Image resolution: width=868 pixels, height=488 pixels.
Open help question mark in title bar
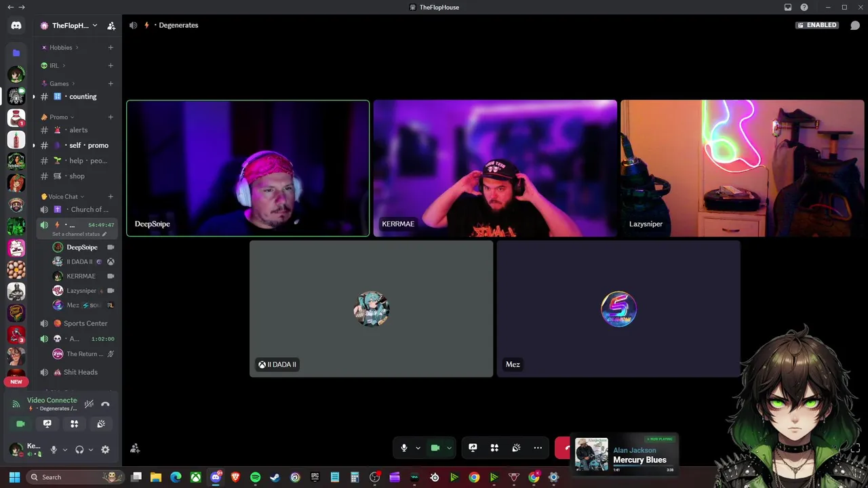pyautogui.click(x=804, y=7)
